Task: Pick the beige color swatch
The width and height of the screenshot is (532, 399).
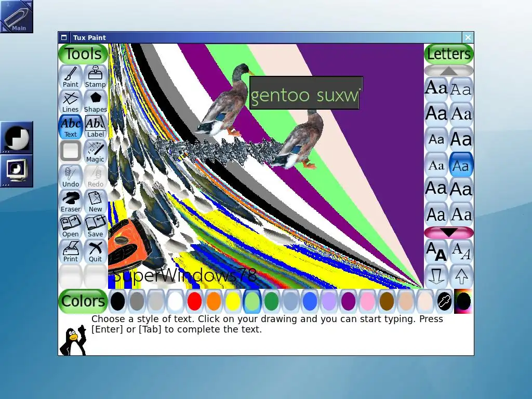Action: pyautogui.click(x=425, y=301)
